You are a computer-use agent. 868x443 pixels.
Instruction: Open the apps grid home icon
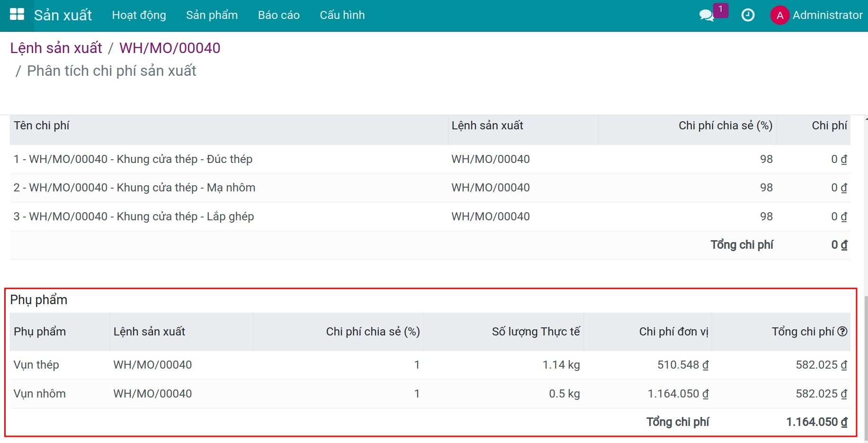pyautogui.click(x=17, y=15)
